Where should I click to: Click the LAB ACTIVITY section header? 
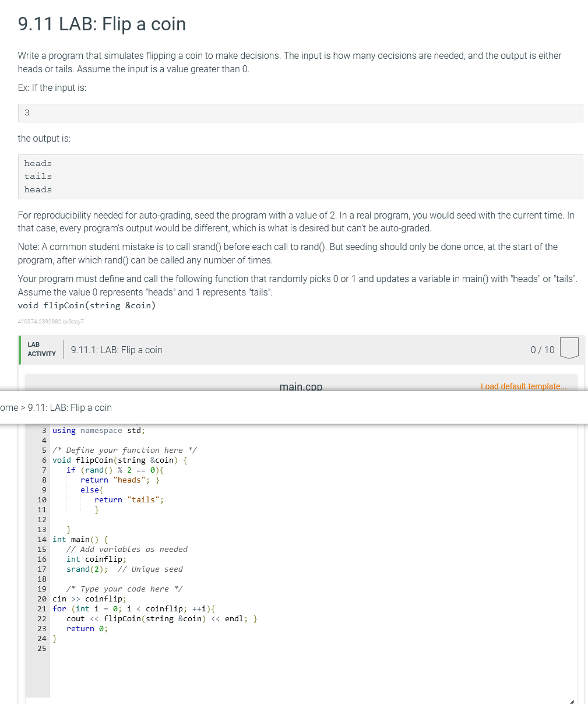41,349
